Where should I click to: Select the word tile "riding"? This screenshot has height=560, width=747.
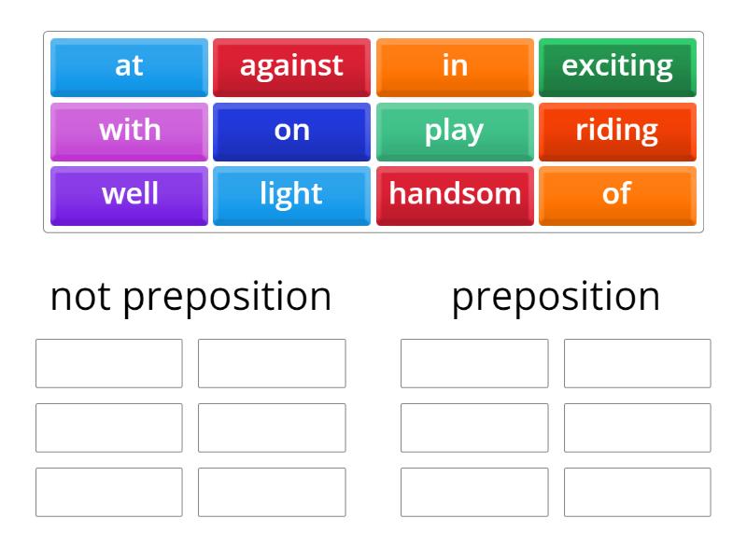click(x=617, y=131)
